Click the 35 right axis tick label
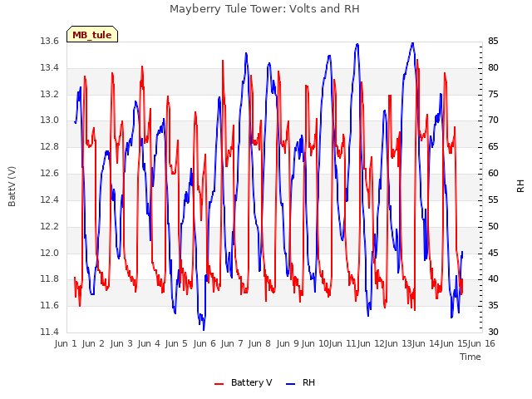The width and height of the screenshot is (532, 399). pyautogui.click(x=493, y=306)
